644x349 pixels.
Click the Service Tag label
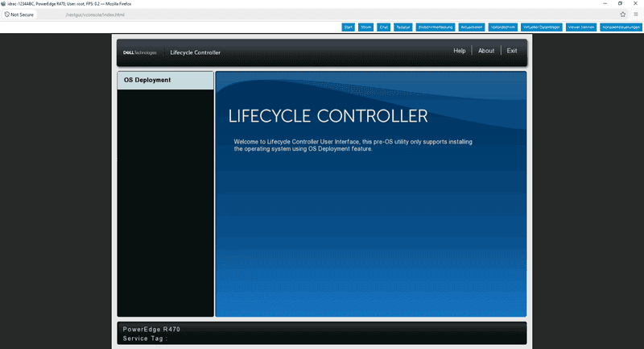145,339
